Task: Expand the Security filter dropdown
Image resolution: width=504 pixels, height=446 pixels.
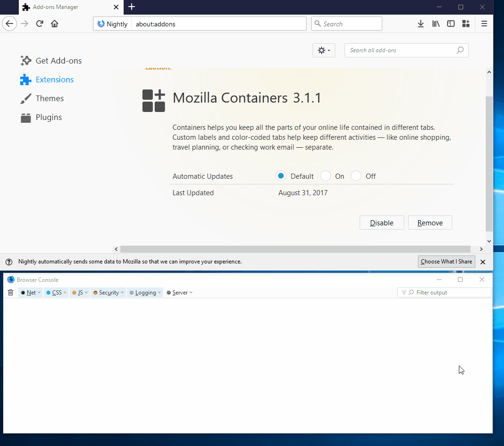Action: tap(108, 292)
